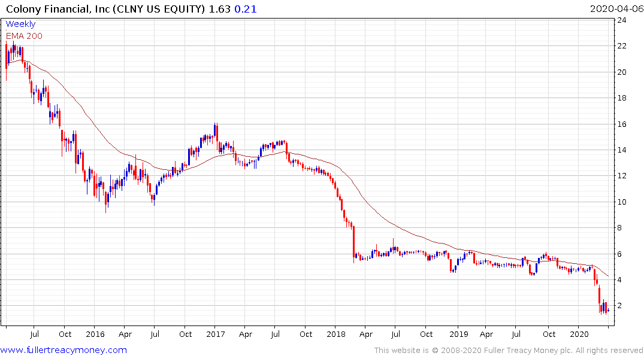Click the 12 y-axis label

tap(622, 176)
